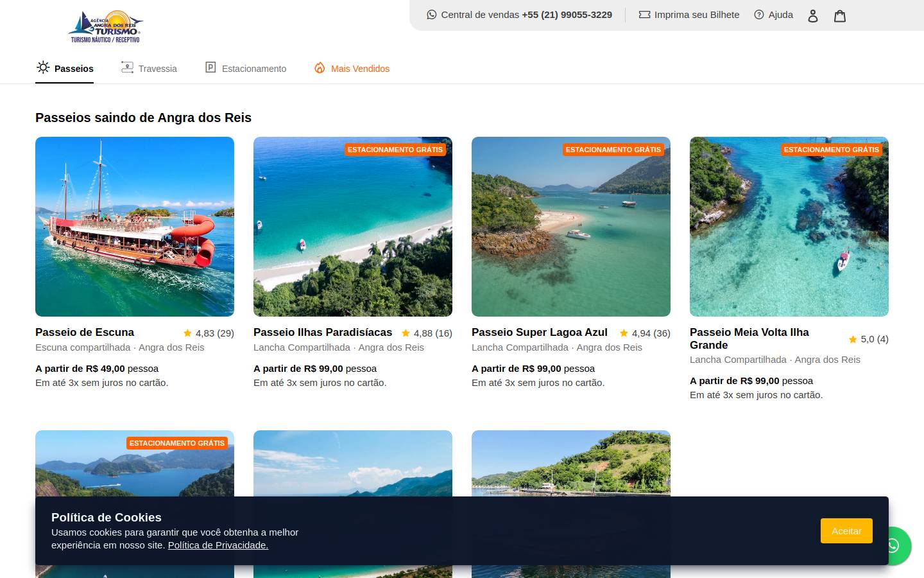
Task: Click the Passeios saindo de Angra dos Reis heading
Action: tap(143, 118)
